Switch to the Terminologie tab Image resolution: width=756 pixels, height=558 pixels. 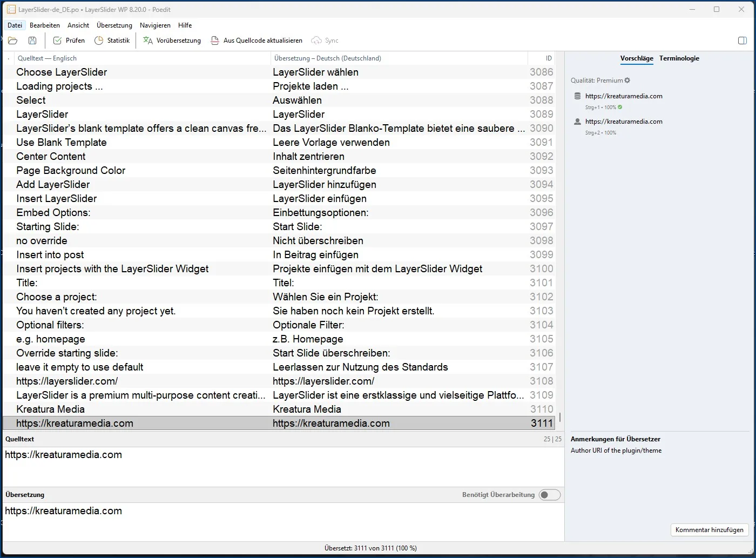coord(679,58)
